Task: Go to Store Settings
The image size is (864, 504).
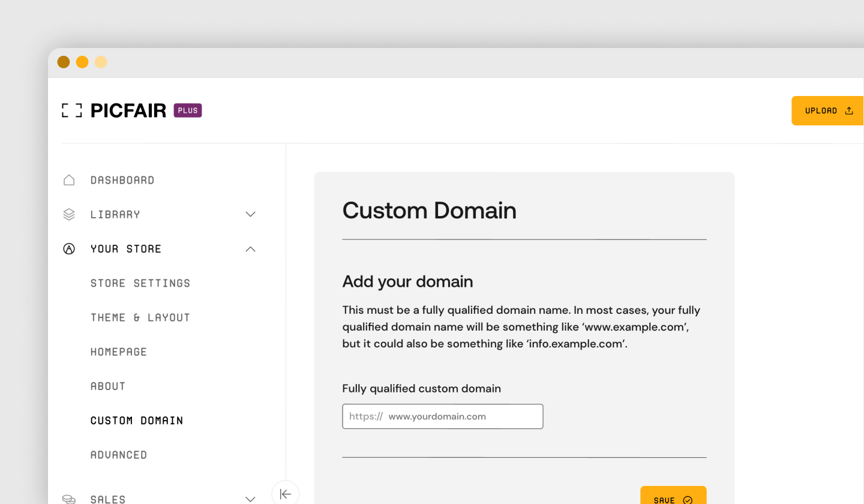Action: click(x=140, y=283)
